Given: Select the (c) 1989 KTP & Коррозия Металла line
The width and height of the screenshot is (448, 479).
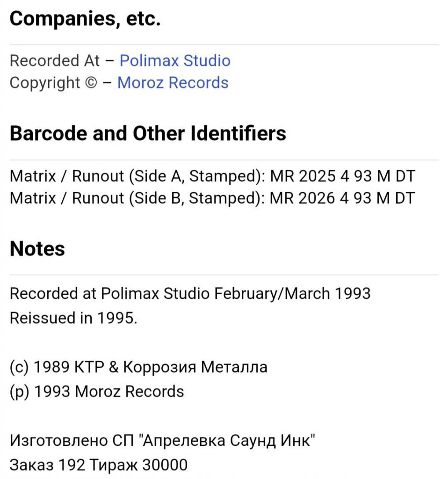Looking at the screenshot, I should point(138,367).
